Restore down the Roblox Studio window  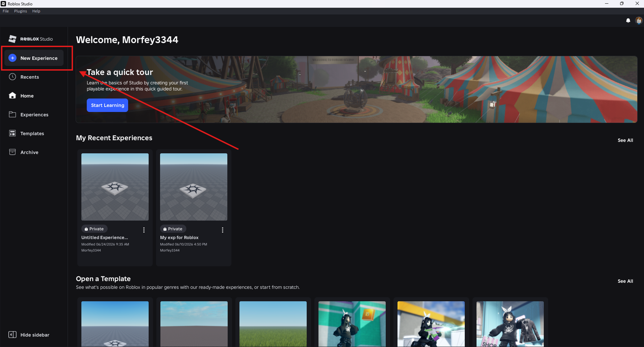[x=622, y=4]
